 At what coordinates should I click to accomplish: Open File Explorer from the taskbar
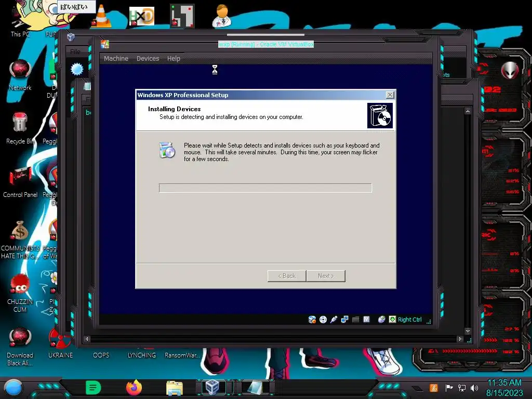click(x=175, y=388)
